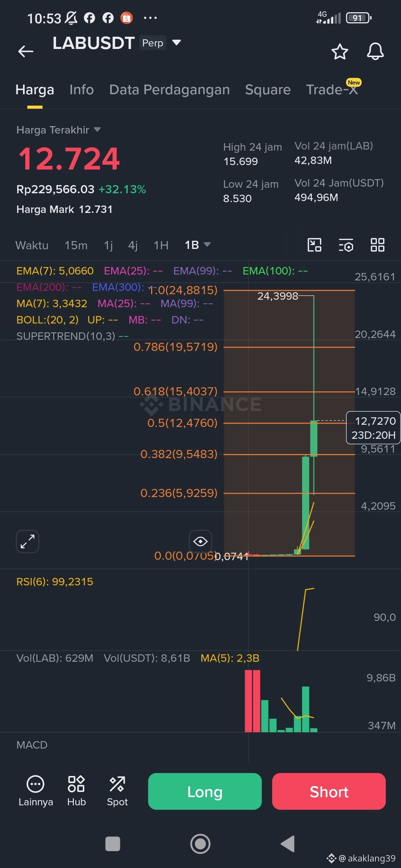Open the Short position button
The image size is (401, 868).
click(329, 791)
